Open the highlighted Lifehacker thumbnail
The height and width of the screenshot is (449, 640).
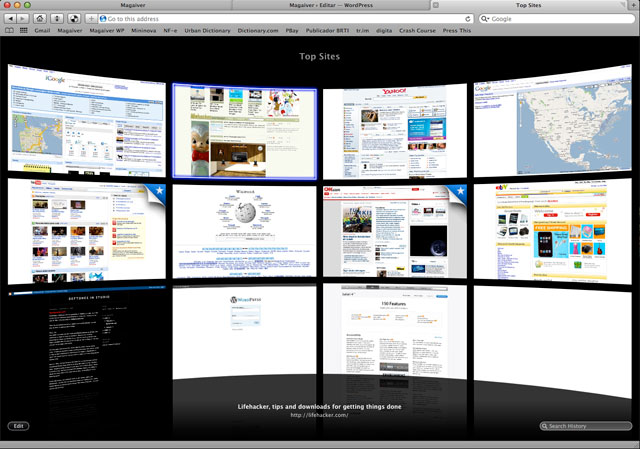(x=244, y=131)
